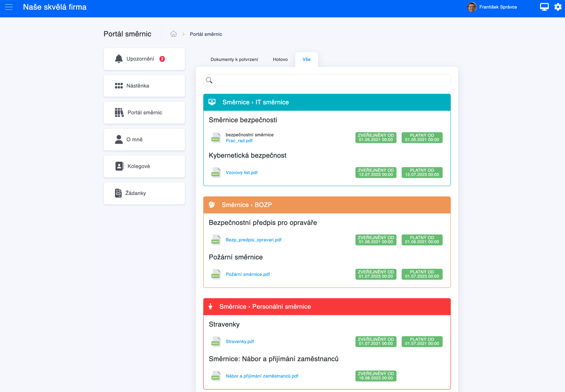
Task: Open the Prac_rad.pdf document link
Action: [x=239, y=141]
